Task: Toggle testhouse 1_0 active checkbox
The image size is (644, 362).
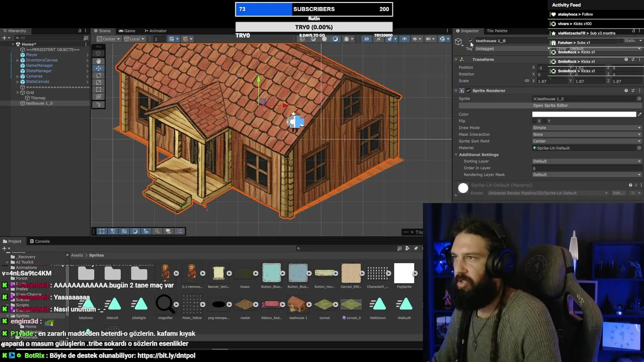Action: click(x=470, y=41)
